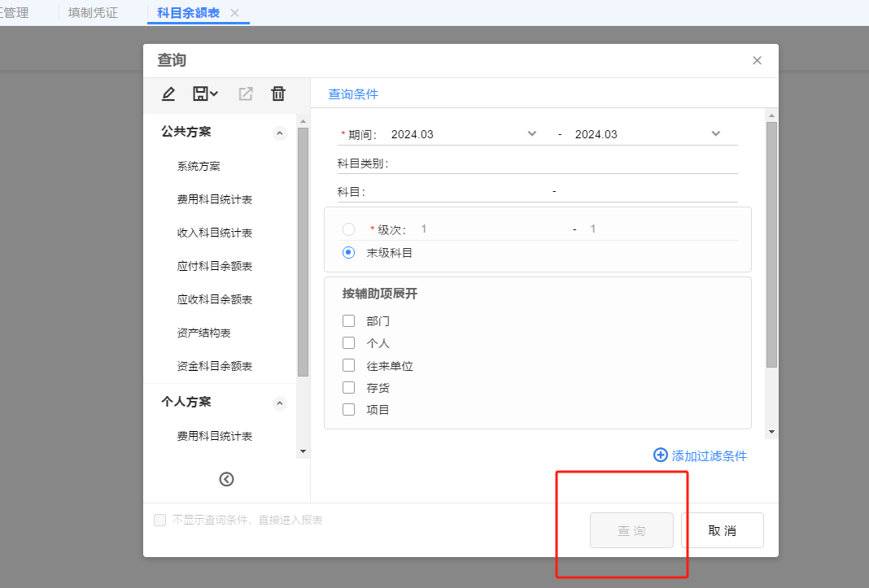
Task: Enable the 往来单位 checkbox
Action: point(348,366)
